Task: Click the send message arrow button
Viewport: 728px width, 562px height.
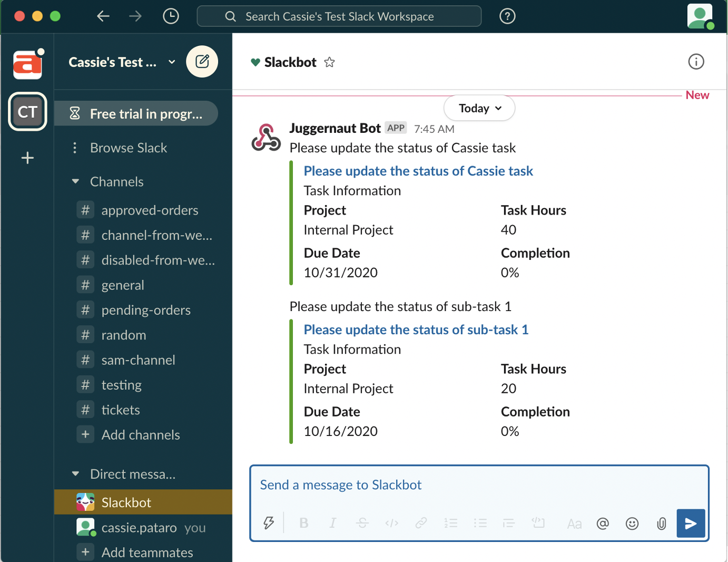Action: (691, 523)
